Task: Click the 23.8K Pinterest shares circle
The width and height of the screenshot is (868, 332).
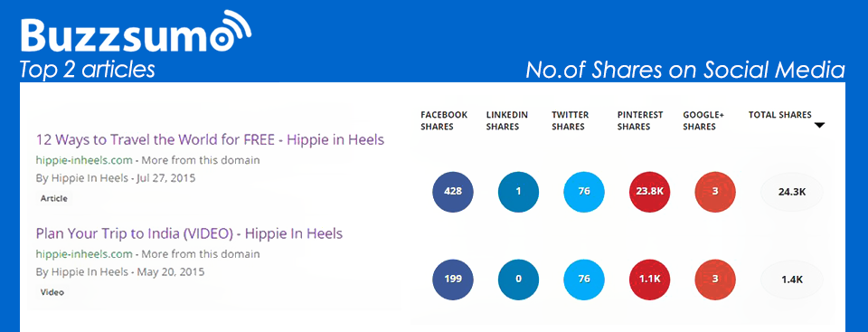Action: tap(649, 192)
